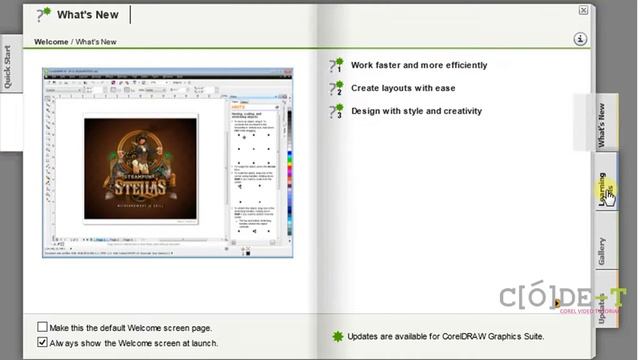The height and width of the screenshot is (360, 640).
Task: Click the Welcome breadcrumb link
Action: pyautogui.click(x=51, y=42)
